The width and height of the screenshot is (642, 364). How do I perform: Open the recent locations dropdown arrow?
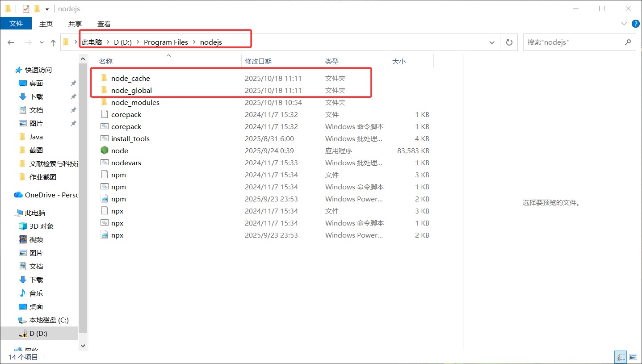point(42,42)
